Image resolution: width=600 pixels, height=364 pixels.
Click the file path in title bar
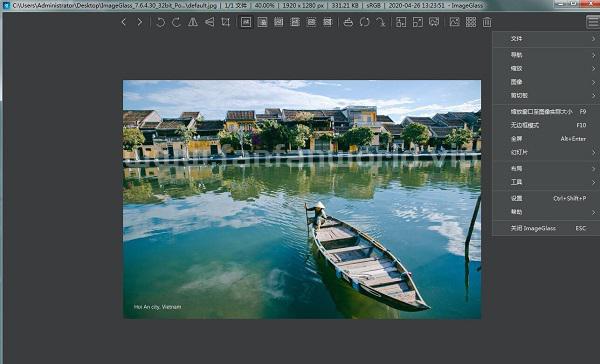tap(114, 5)
